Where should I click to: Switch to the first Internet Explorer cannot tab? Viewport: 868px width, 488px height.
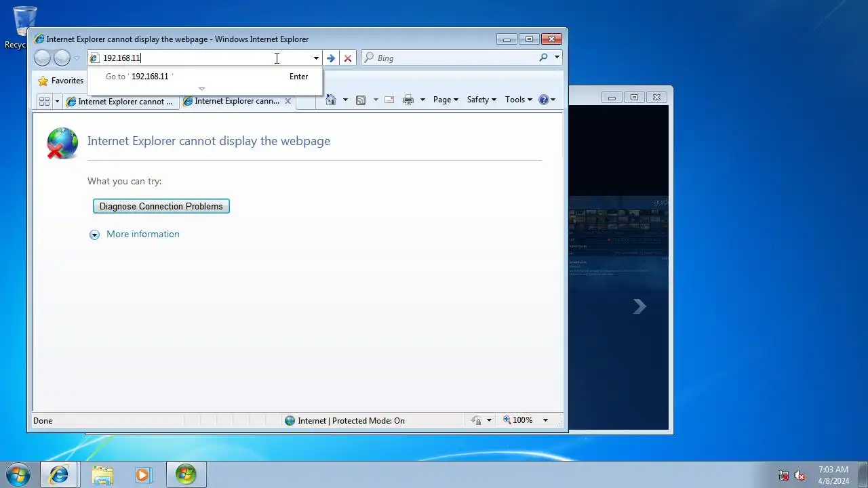(121, 102)
